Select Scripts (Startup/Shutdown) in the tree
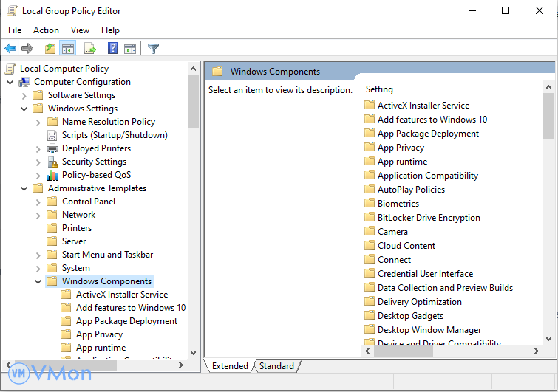 coord(115,135)
